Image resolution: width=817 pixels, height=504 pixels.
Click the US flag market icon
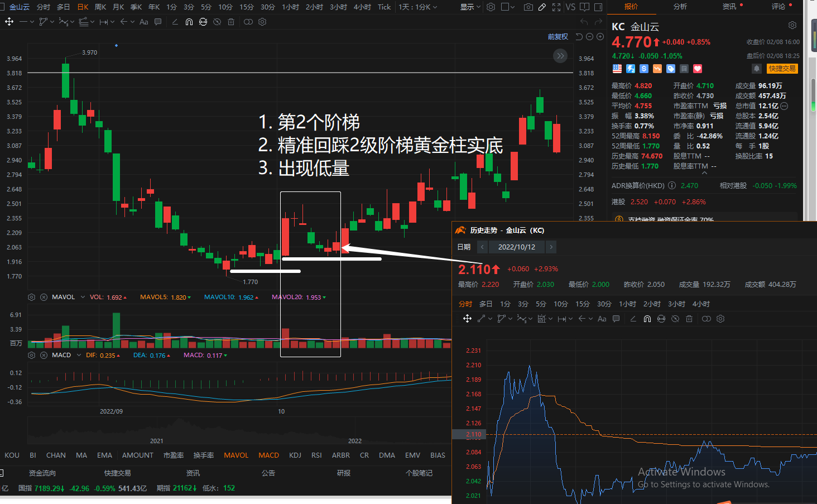[617, 69]
